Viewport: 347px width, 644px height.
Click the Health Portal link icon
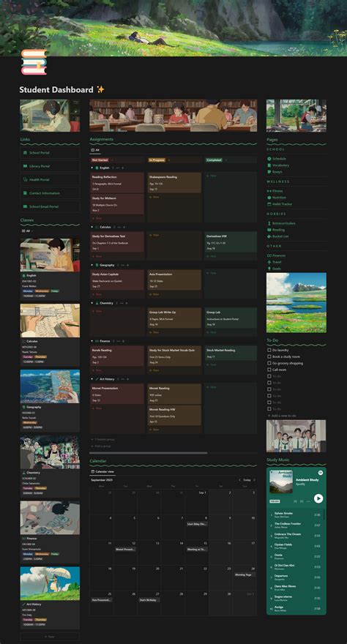pyautogui.click(x=26, y=180)
